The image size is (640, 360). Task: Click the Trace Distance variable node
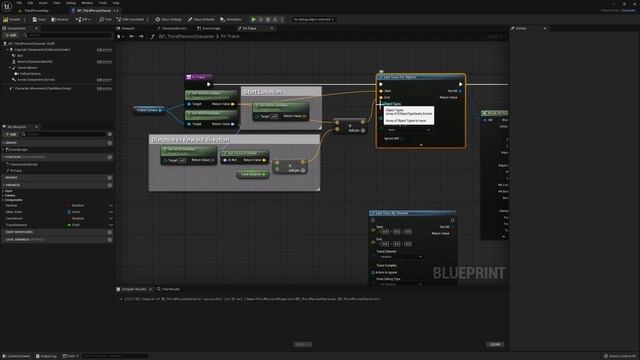(x=252, y=174)
